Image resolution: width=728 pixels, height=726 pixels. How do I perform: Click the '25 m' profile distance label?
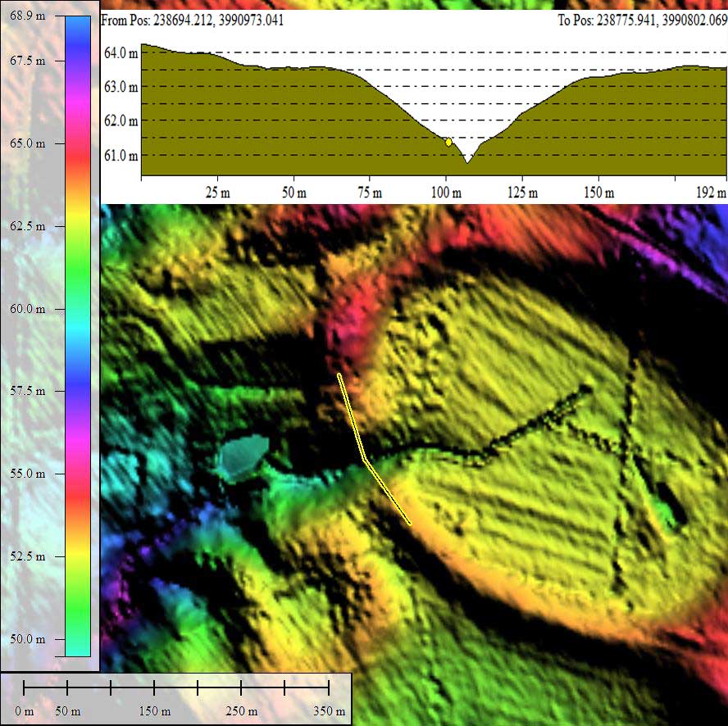(217, 193)
